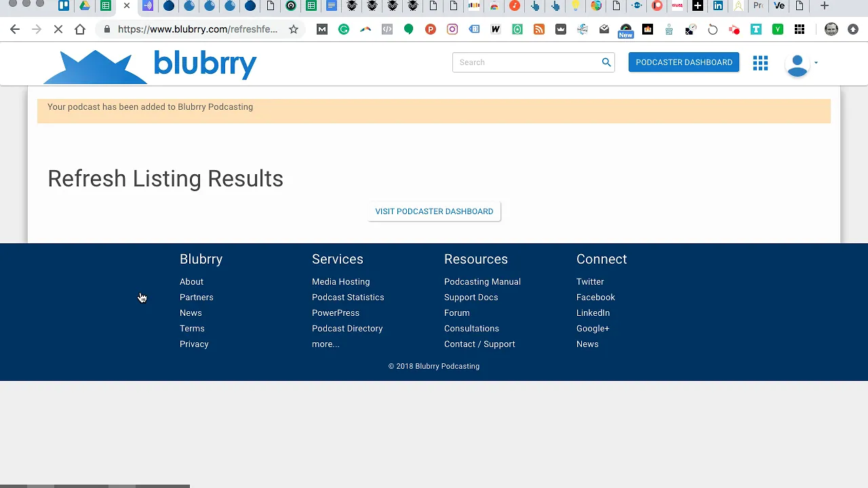Click the 2018 Blubrry Podcasting copyright text
The width and height of the screenshot is (868, 488).
pos(434,367)
